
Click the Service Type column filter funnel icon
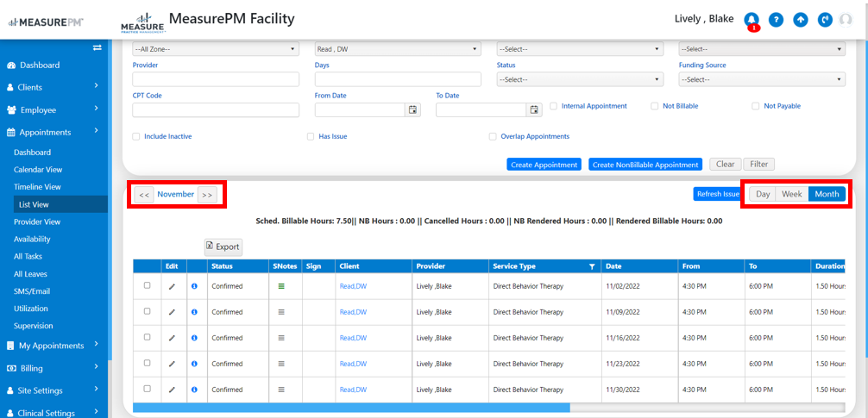pyautogui.click(x=592, y=266)
